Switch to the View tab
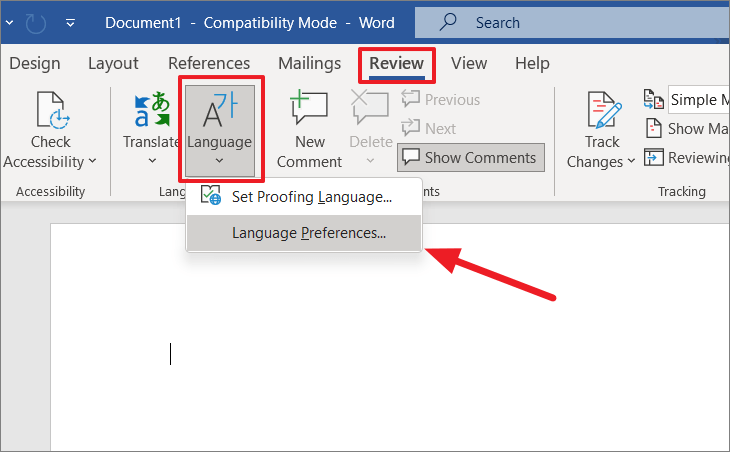The image size is (730, 452). [469, 63]
